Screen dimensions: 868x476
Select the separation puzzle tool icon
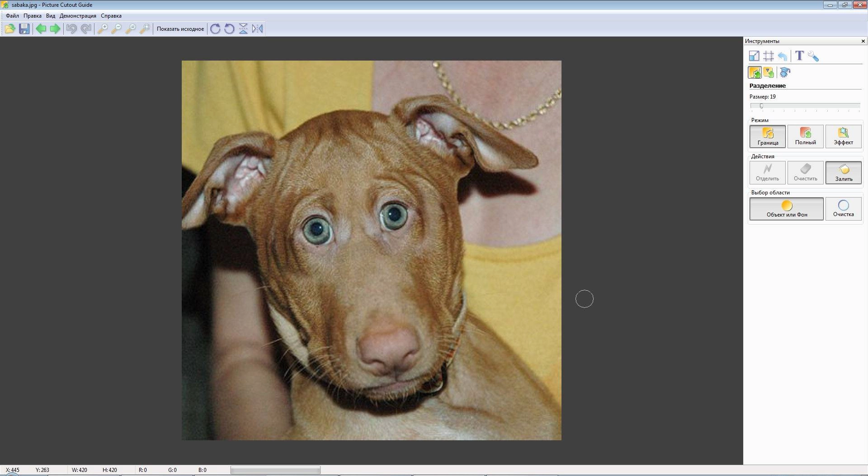click(x=755, y=72)
